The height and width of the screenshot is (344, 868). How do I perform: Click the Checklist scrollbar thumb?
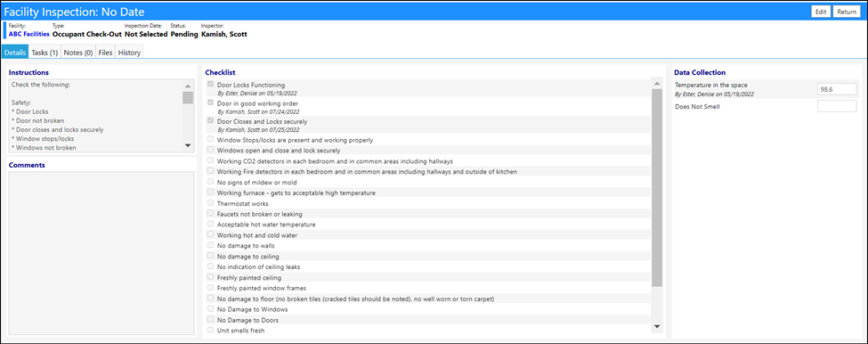[x=657, y=188]
